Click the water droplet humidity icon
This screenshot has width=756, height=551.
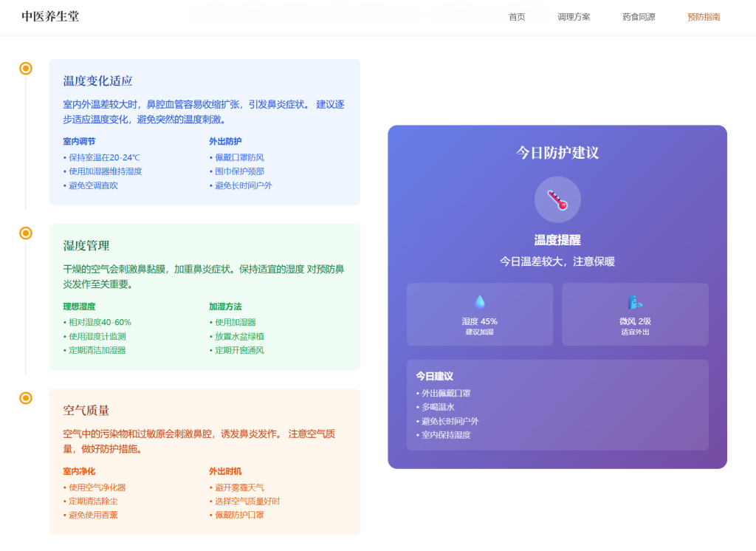[x=480, y=301]
